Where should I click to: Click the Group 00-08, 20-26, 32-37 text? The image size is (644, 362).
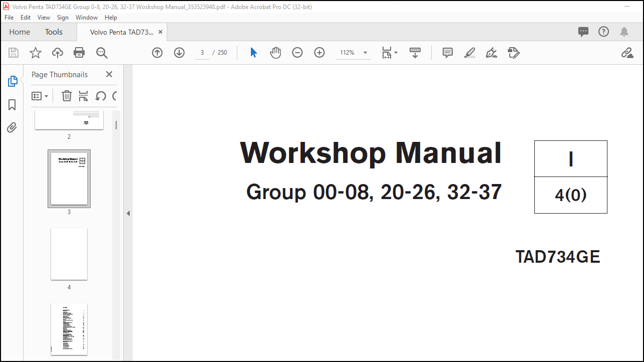(374, 193)
